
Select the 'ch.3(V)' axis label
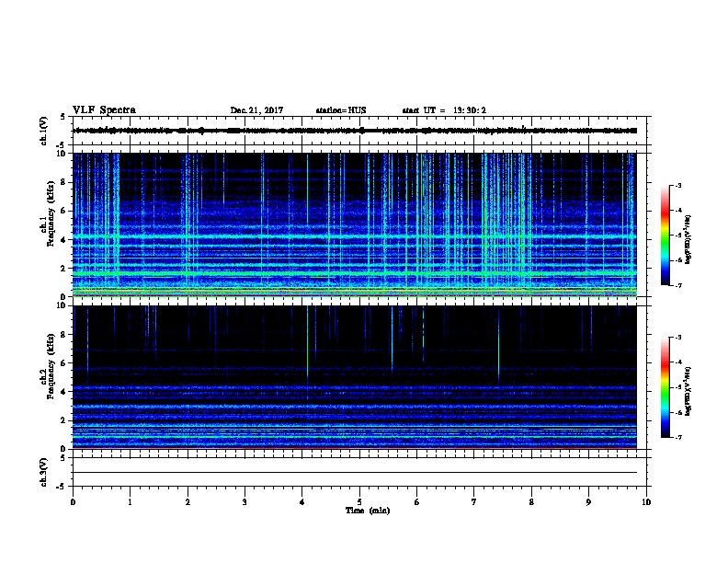[44, 472]
